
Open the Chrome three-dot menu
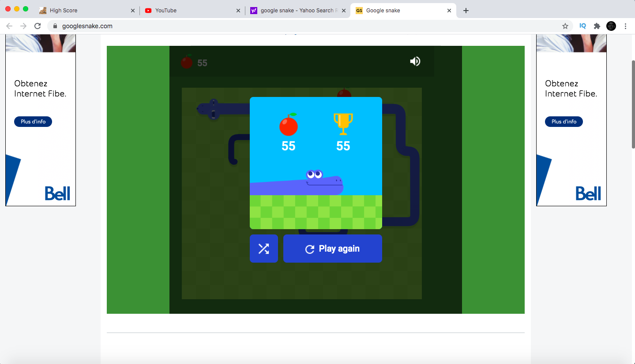tap(625, 26)
